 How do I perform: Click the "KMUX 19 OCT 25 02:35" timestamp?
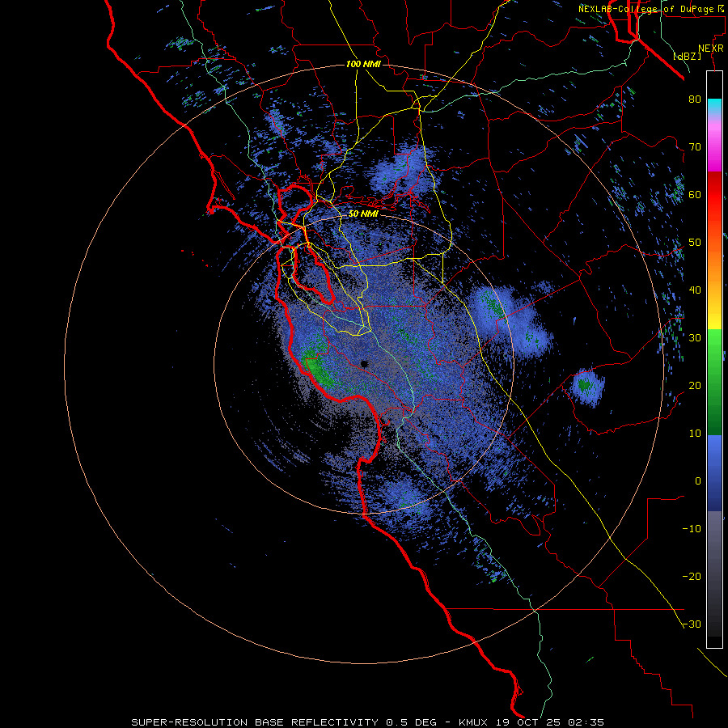(531, 722)
